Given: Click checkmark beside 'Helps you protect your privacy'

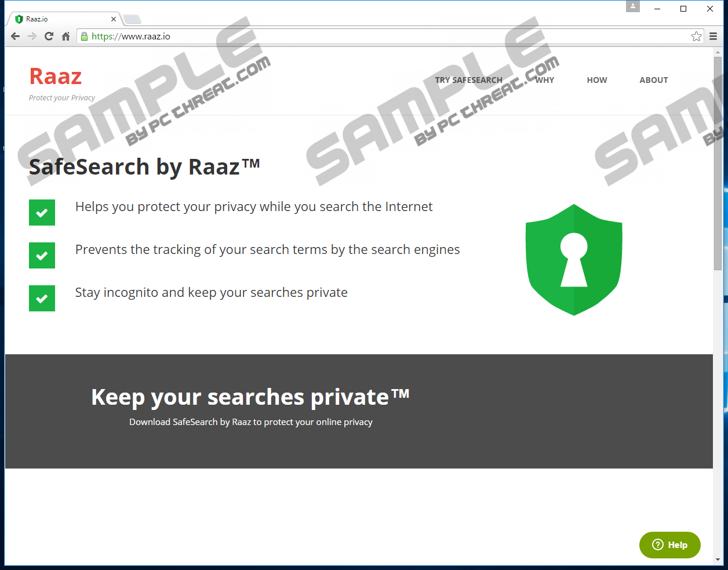Looking at the screenshot, I should click(x=42, y=212).
